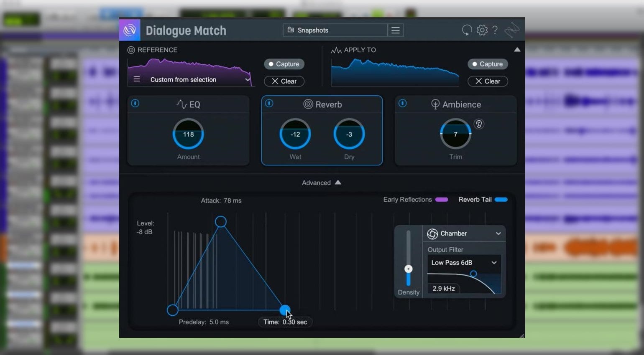Open the settings gear icon
Image resolution: width=644 pixels, height=355 pixels.
(x=482, y=30)
